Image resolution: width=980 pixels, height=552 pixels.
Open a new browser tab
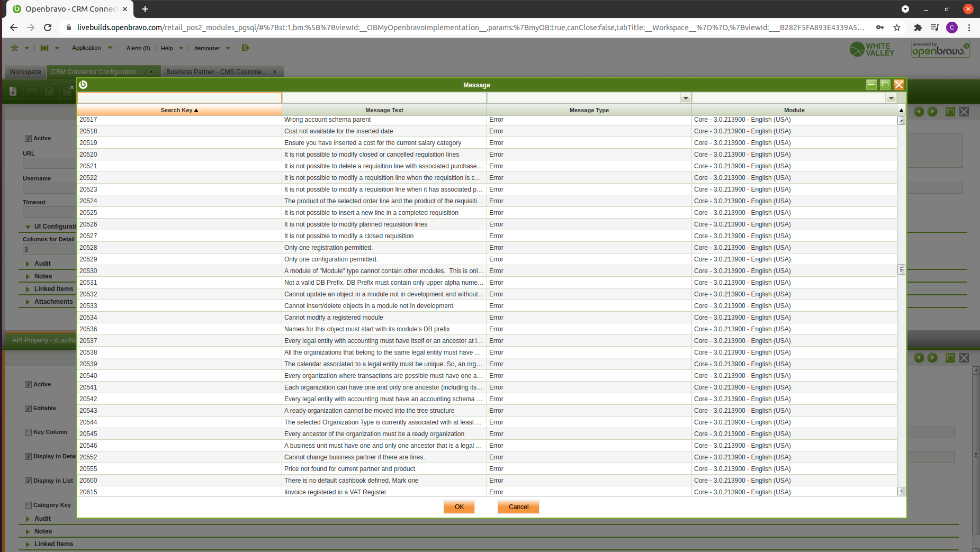pyautogui.click(x=145, y=9)
